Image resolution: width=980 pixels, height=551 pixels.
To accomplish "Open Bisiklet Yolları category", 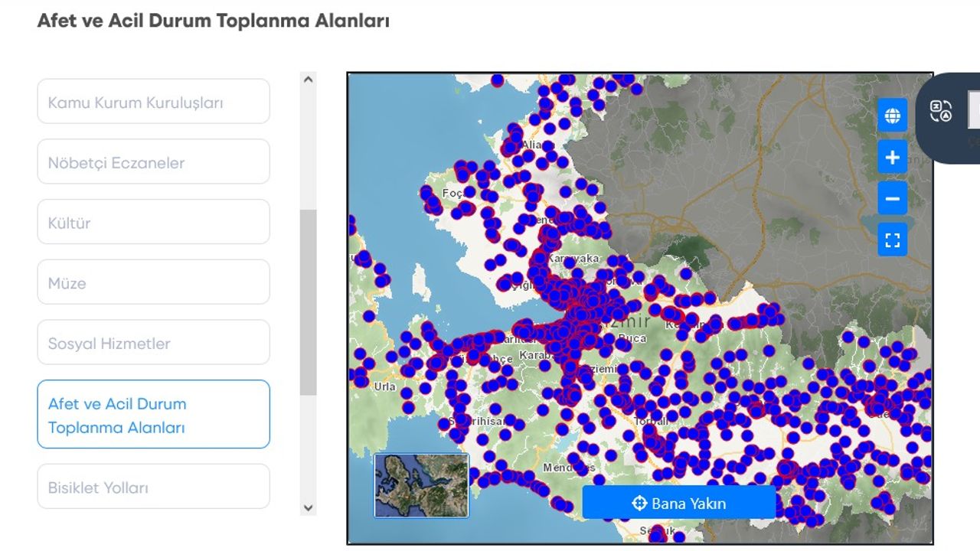I will point(153,487).
